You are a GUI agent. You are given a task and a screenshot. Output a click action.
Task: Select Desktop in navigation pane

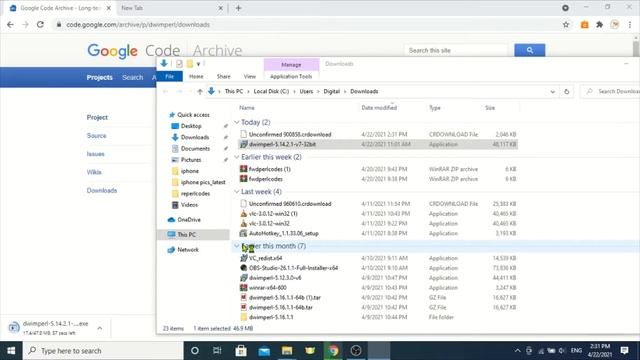[191, 126]
